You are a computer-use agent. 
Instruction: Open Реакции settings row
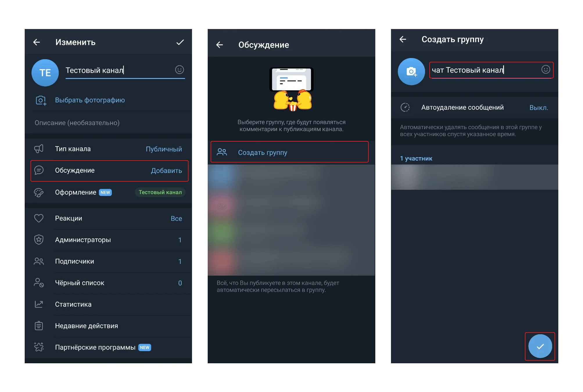[108, 218]
